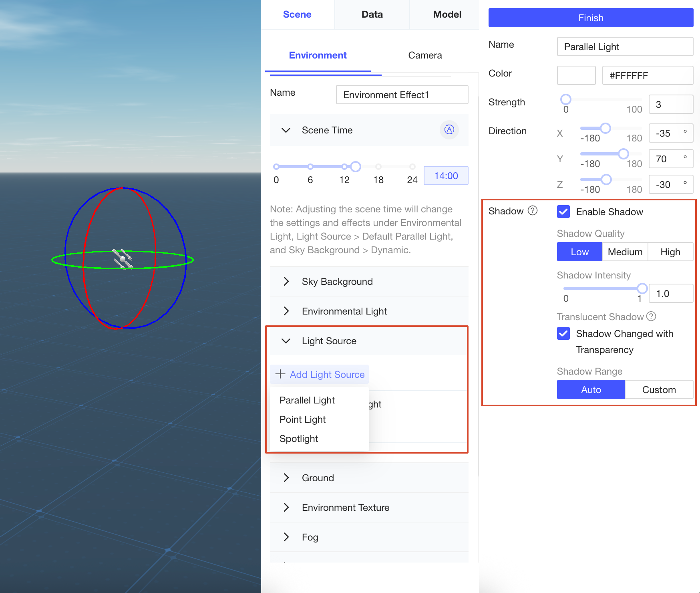Click the 14:00 time input field
The height and width of the screenshot is (593, 700).
446,175
